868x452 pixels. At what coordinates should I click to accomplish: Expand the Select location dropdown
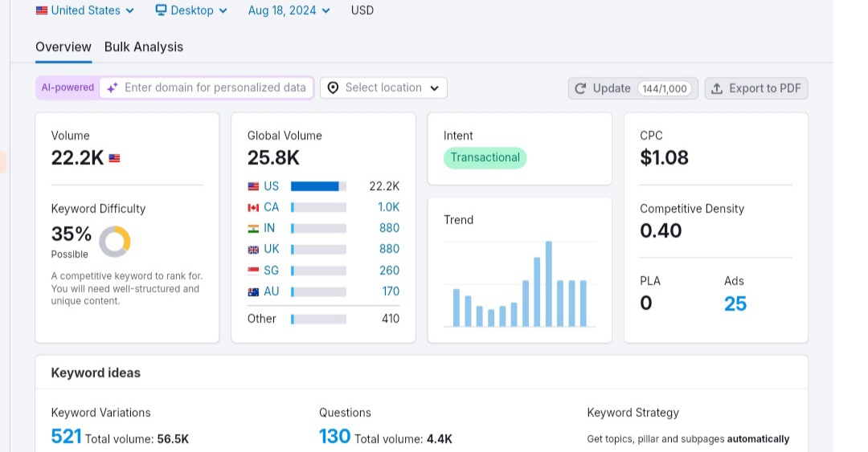[383, 88]
